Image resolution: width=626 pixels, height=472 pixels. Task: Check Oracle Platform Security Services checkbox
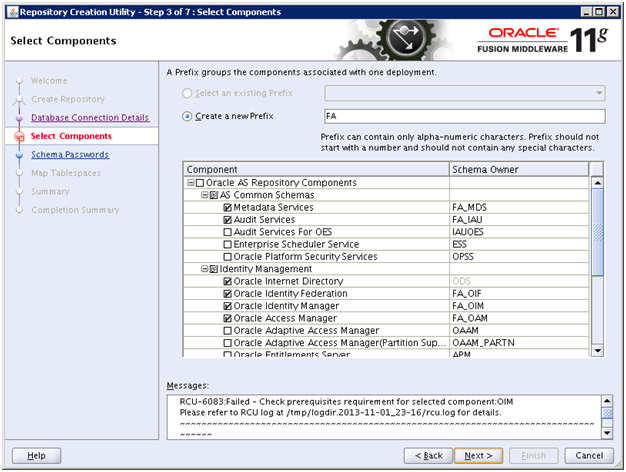(x=228, y=257)
